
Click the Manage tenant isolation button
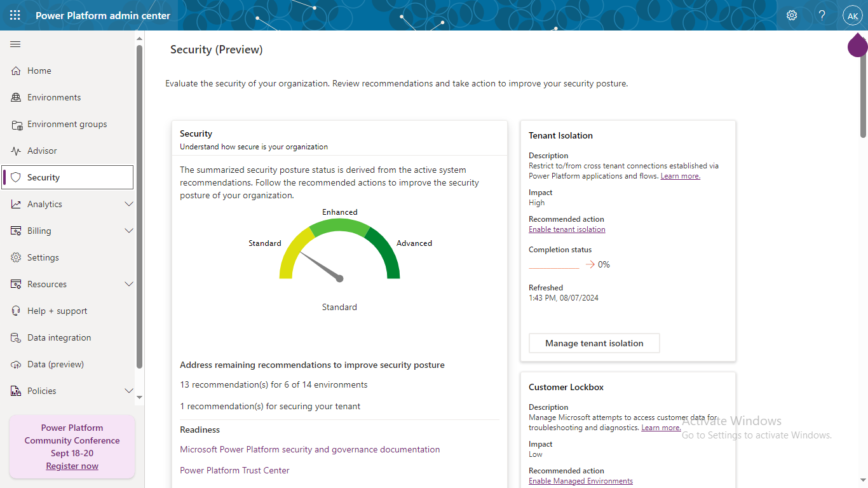tap(594, 343)
